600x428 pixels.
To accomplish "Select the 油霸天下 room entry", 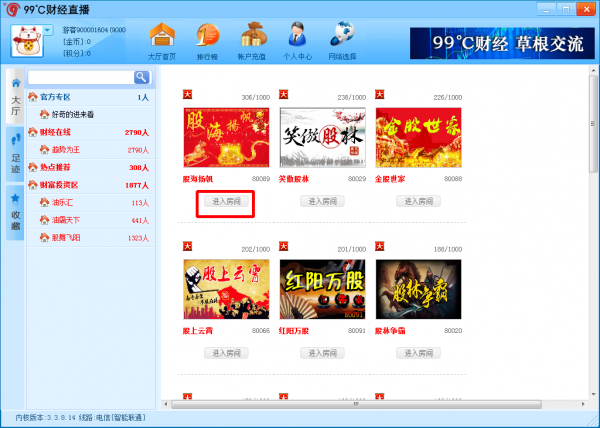I will click(x=91, y=220).
